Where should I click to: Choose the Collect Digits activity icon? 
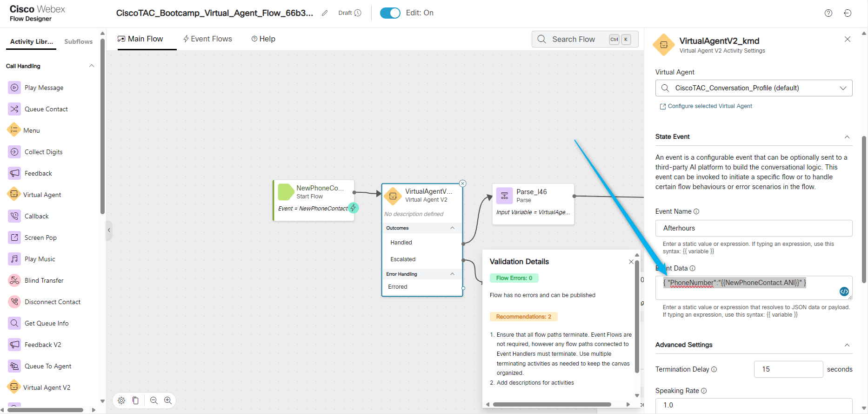14,152
